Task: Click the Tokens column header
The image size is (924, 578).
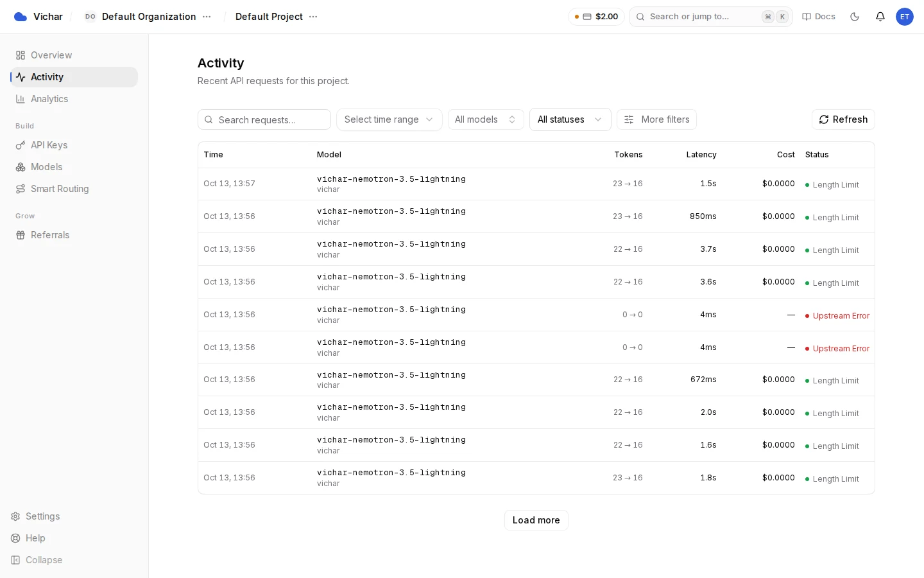Action: [x=628, y=155]
